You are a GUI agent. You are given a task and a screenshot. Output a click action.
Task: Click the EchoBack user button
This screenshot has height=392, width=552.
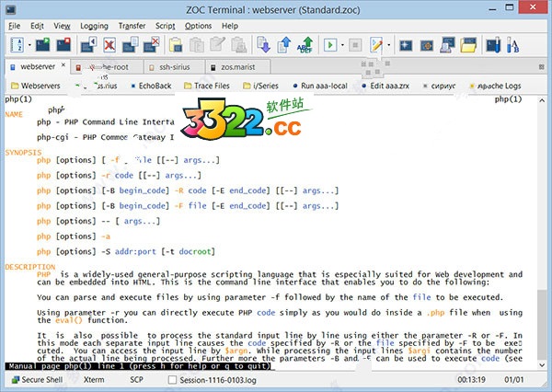[151, 86]
